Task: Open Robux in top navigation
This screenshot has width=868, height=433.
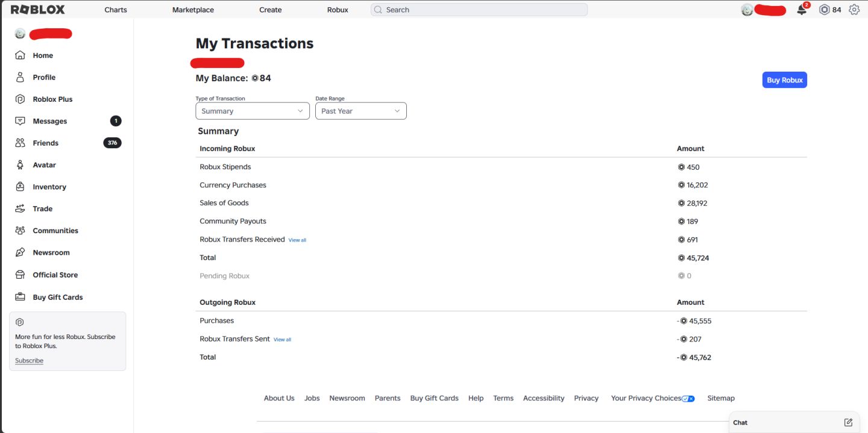Action: [338, 10]
